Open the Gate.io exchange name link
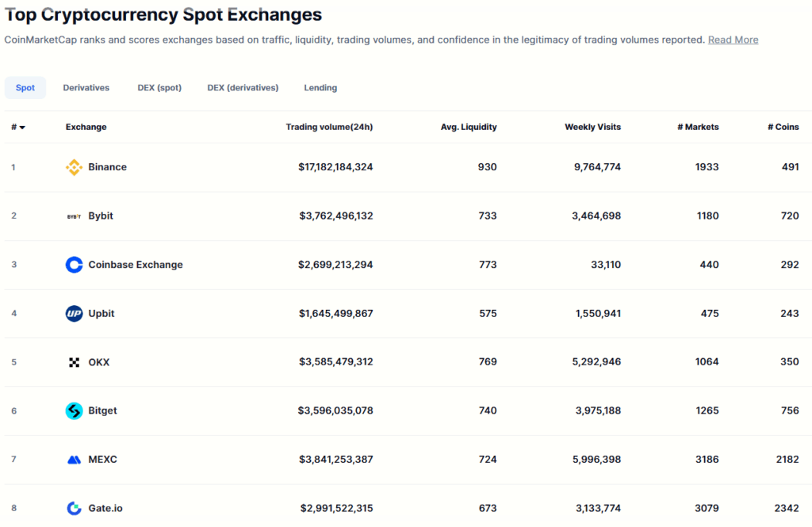Screen dimensions: 812x527 pos(105,508)
